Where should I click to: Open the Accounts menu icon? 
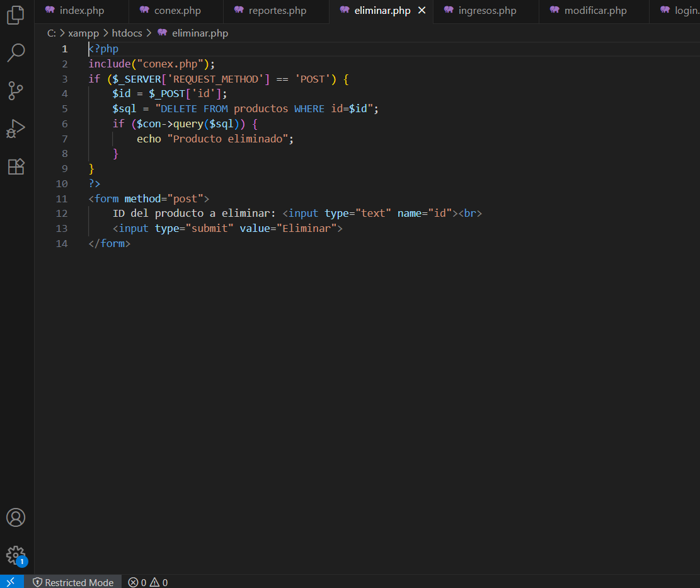(16, 517)
